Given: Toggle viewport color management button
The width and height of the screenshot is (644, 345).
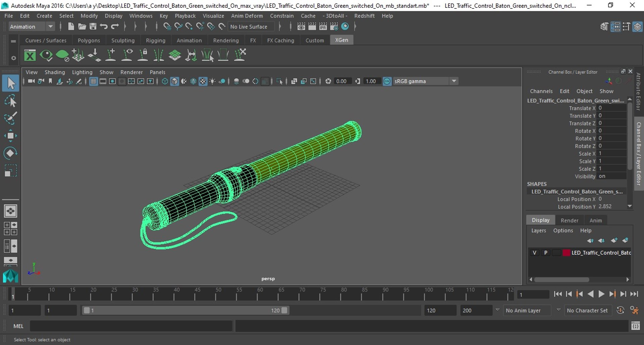Looking at the screenshot, I should (387, 81).
